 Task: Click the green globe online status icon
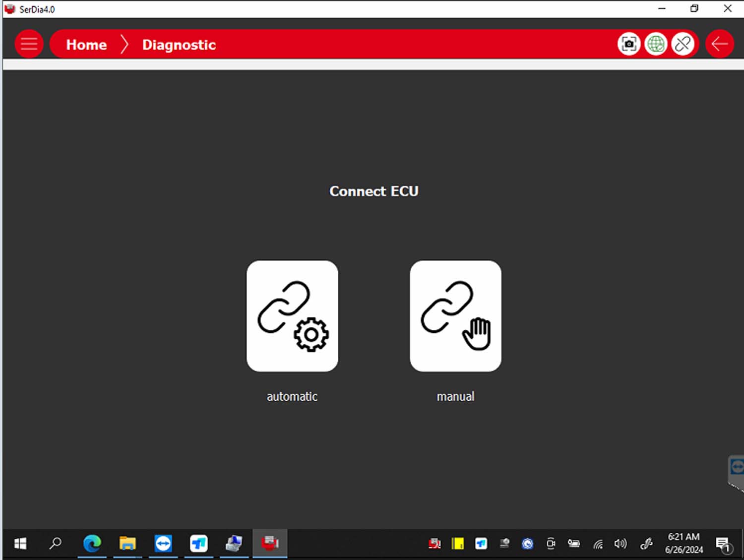pos(656,44)
